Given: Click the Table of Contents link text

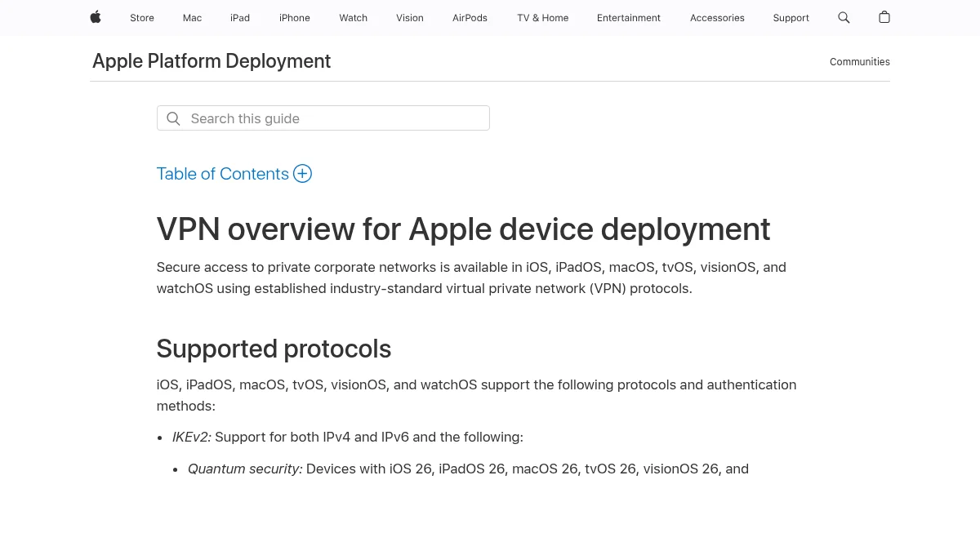Looking at the screenshot, I should (x=223, y=174).
